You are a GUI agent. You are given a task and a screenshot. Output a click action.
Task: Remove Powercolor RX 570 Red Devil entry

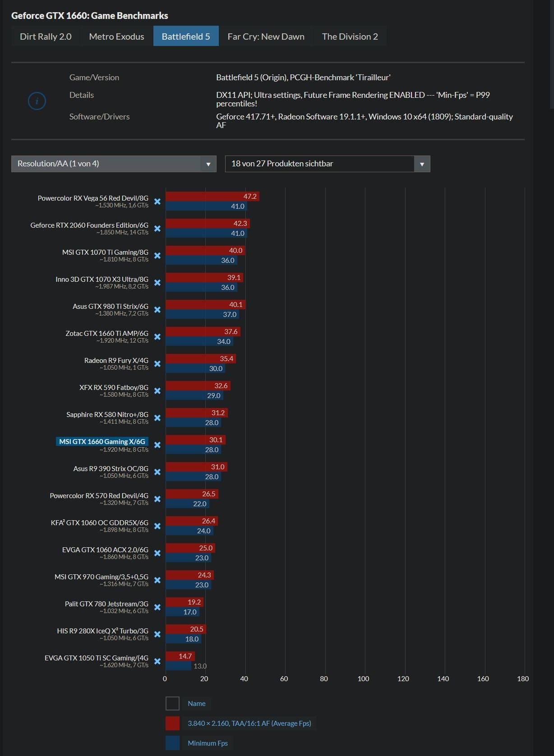(157, 499)
